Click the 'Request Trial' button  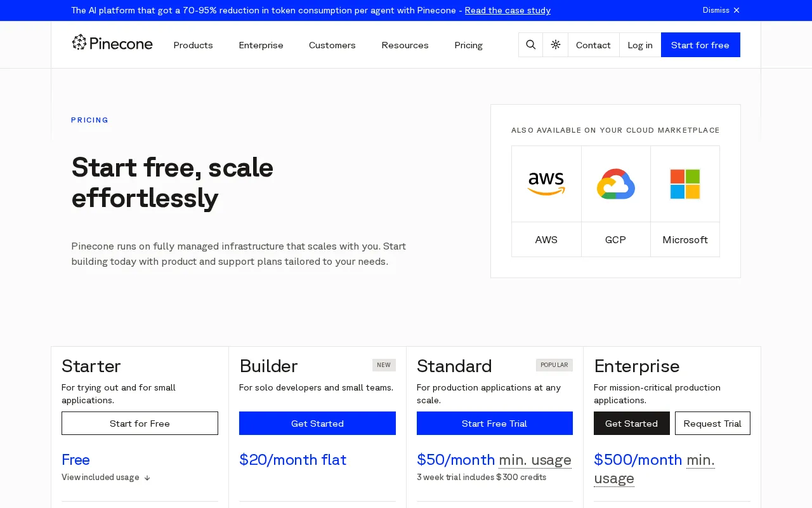click(x=712, y=424)
